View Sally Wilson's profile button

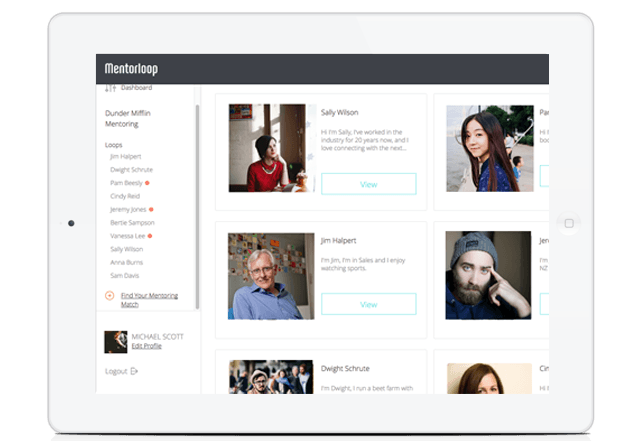click(369, 184)
